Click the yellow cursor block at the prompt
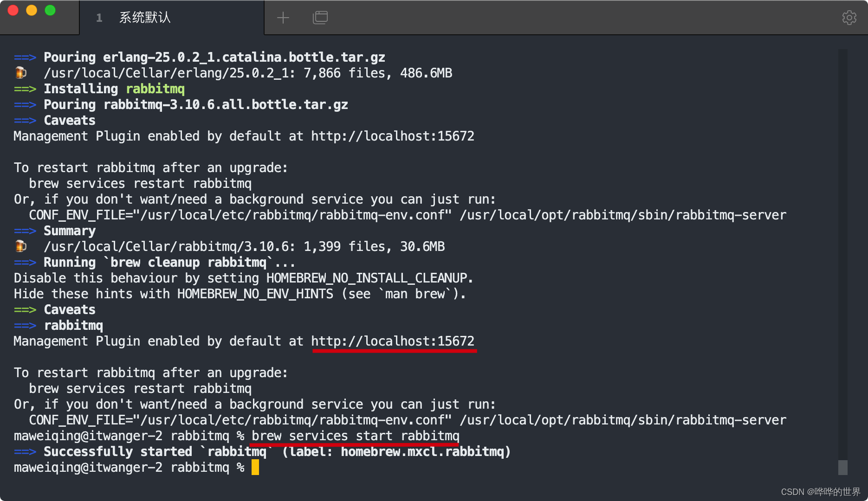The width and height of the screenshot is (868, 501). (x=255, y=468)
